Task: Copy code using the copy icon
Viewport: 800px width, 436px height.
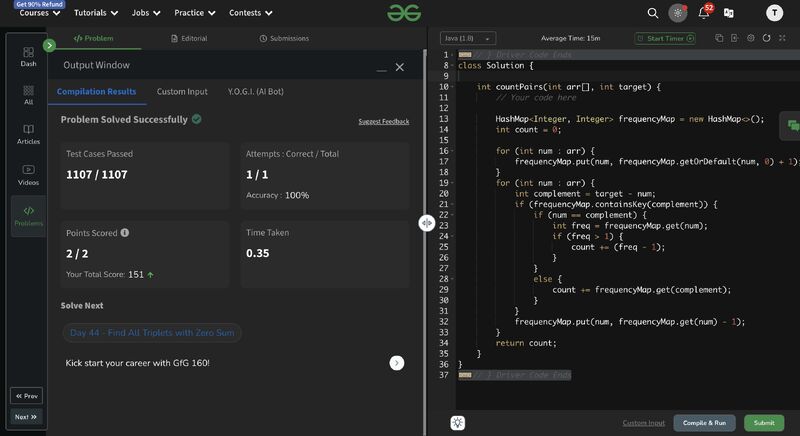Action: pos(719,38)
